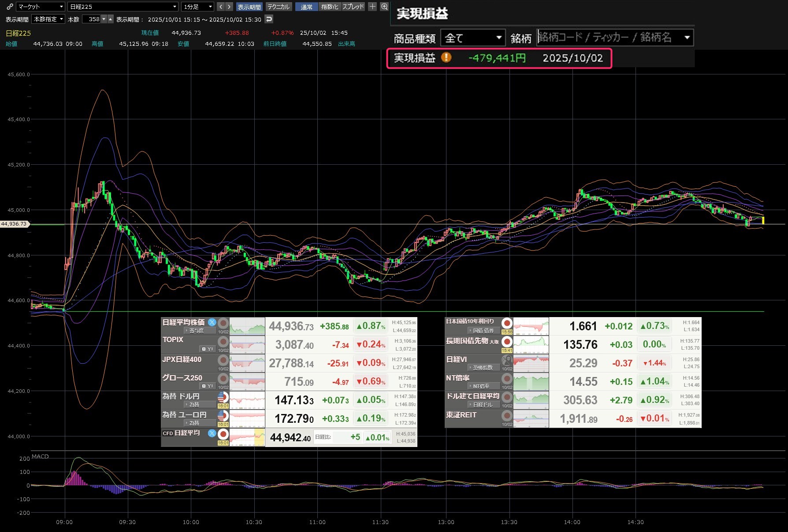
Task: Toggle the スプレッド chart mode
Action: (353, 7)
